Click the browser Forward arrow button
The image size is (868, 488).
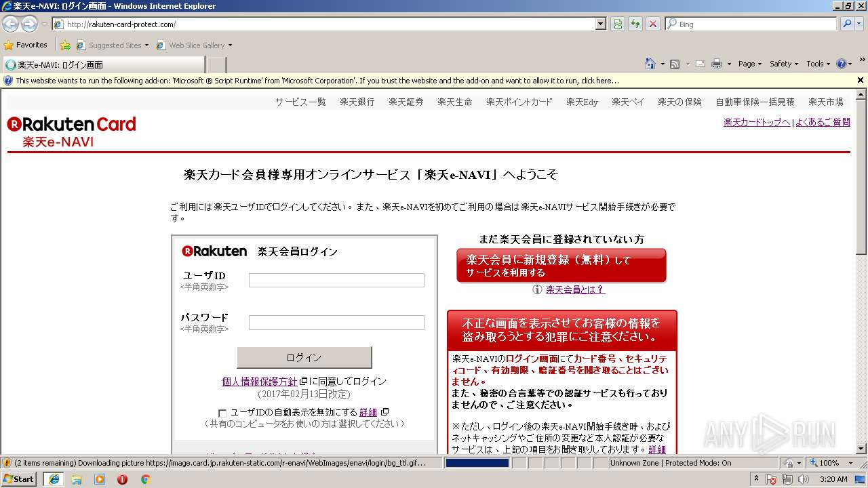(x=29, y=24)
